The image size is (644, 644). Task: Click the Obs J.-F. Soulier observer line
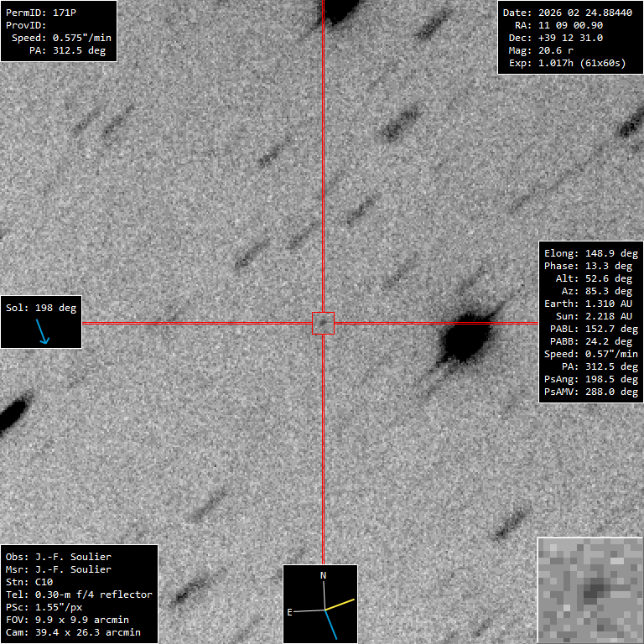tap(58, 556)
